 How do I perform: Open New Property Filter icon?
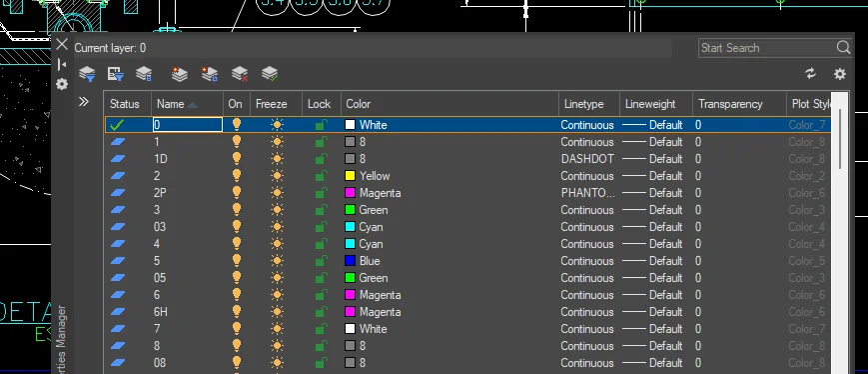tap(87, 74)
